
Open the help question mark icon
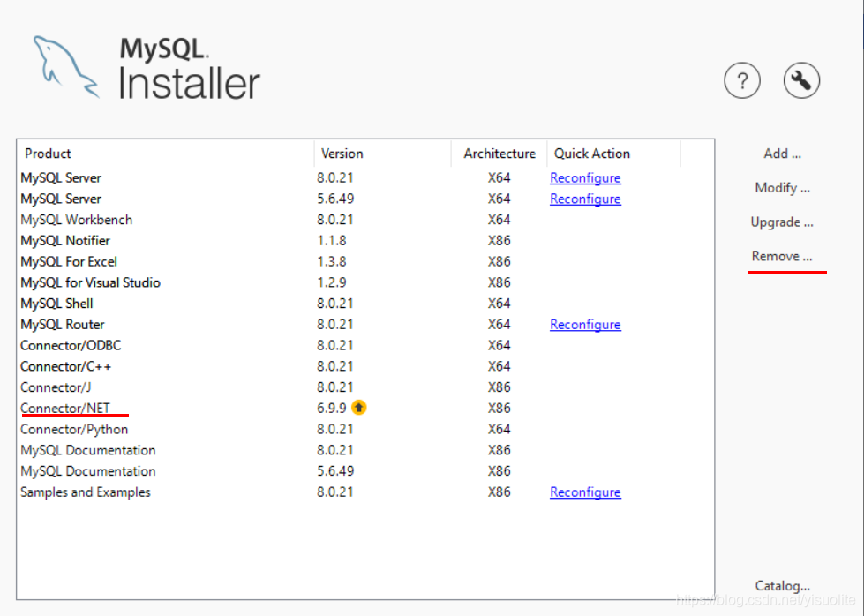click(x=741, y=81)
